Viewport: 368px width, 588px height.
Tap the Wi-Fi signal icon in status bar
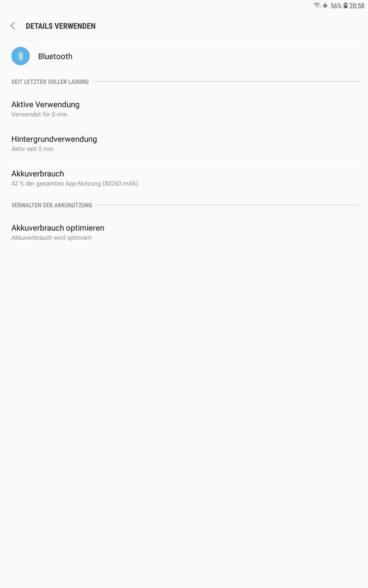(317, 5)
